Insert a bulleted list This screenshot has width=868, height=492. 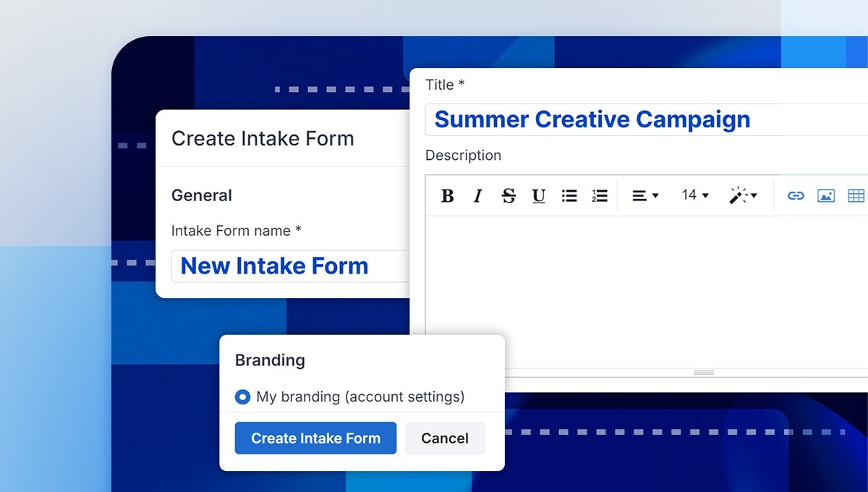569,195
